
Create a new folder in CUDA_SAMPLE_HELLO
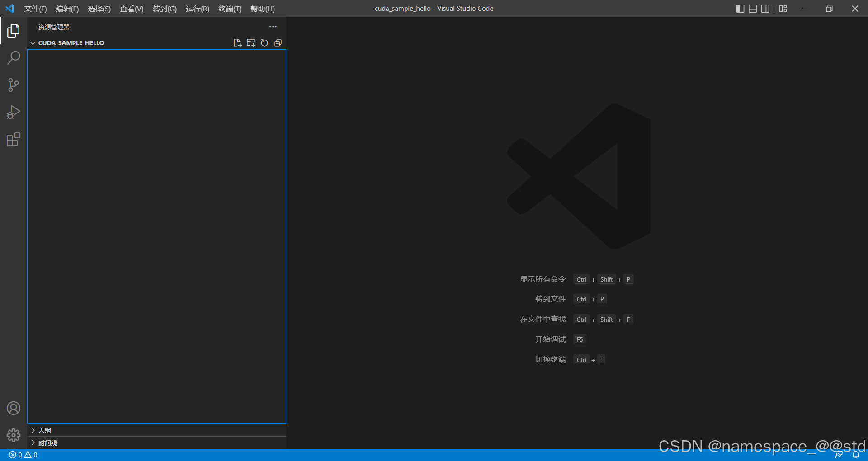(x=251, y=43)
